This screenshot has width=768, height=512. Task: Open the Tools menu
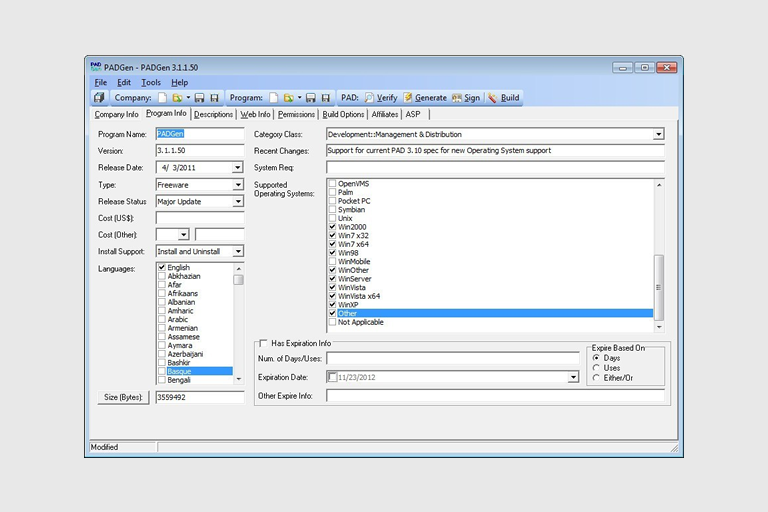[x=151, y=82]
